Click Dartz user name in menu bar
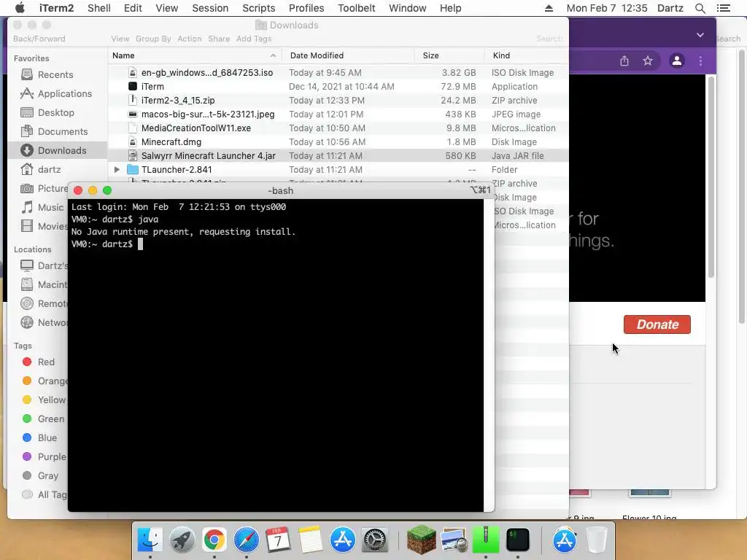The width and height of the screenshot is (747, 560). point(670,8)
